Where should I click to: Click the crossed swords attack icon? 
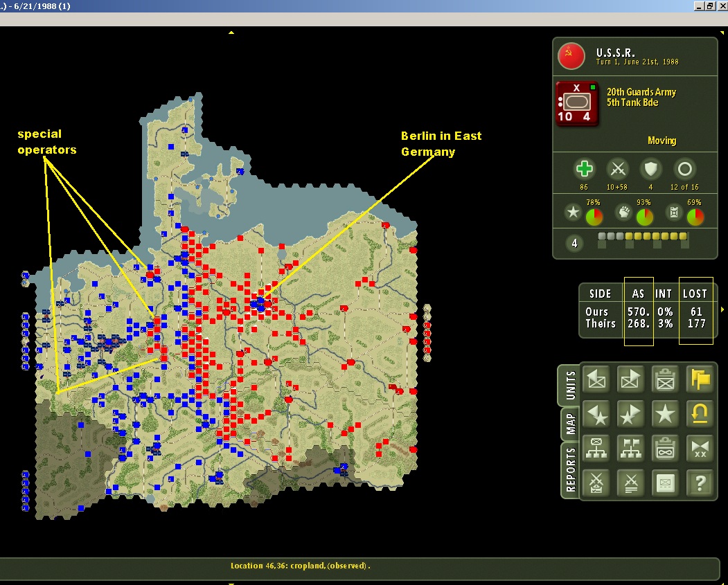click(x=617, y=170)
